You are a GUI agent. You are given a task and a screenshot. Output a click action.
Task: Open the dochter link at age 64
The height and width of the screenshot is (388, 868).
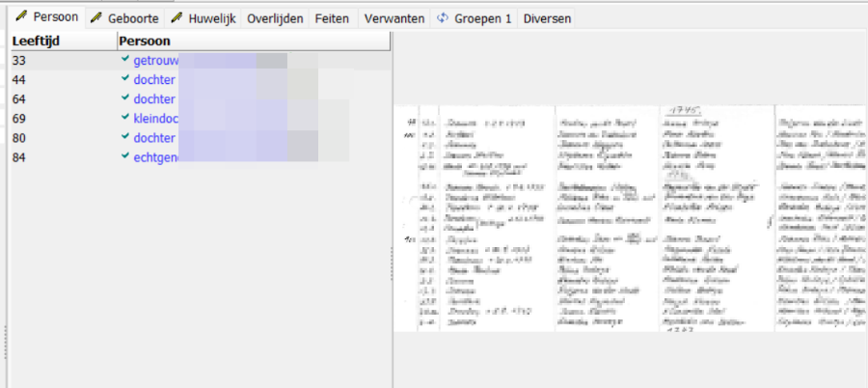(154, 99)
